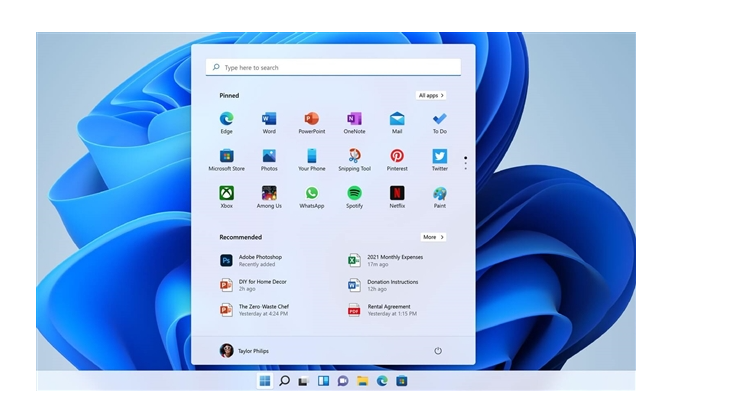Open the Microsoft Store app
This screenshot has width=746, height=409.
coord(227,157)
